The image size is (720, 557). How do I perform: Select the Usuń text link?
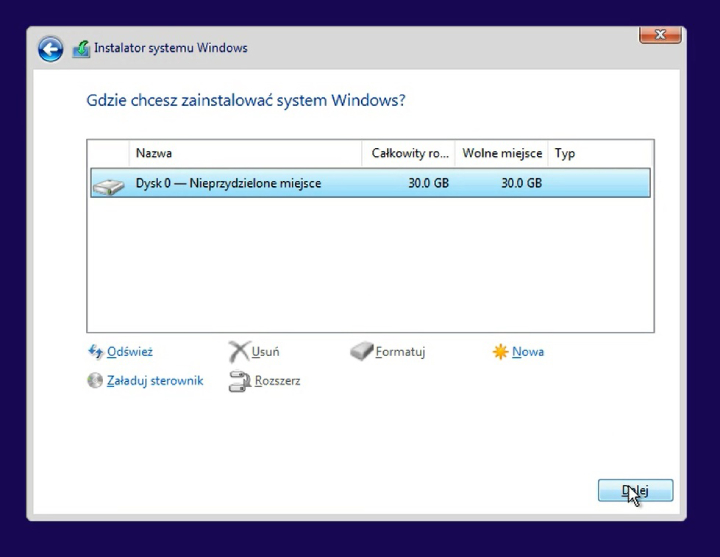pyautogui.click(x=266, y=352)
